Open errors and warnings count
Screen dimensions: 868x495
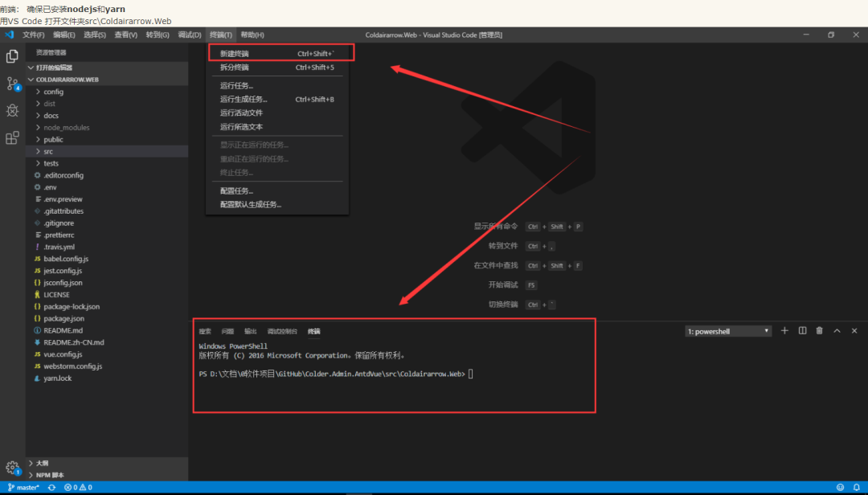click(x=78, y=488)
